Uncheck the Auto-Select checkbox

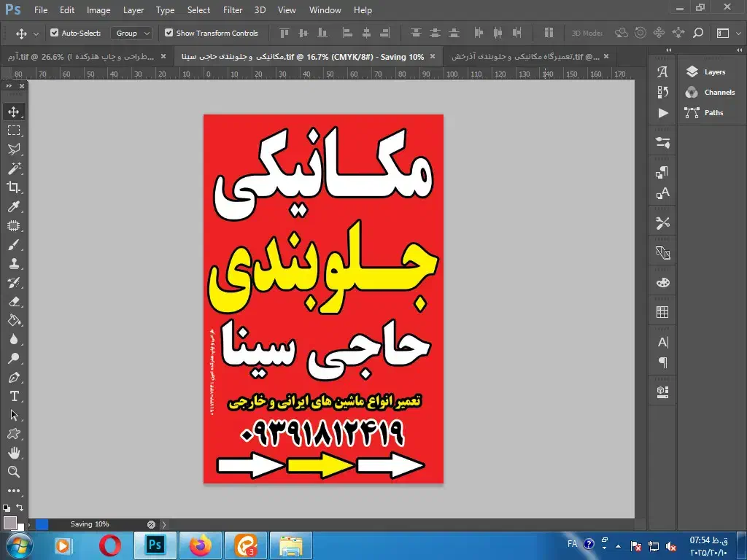[54, 33]
